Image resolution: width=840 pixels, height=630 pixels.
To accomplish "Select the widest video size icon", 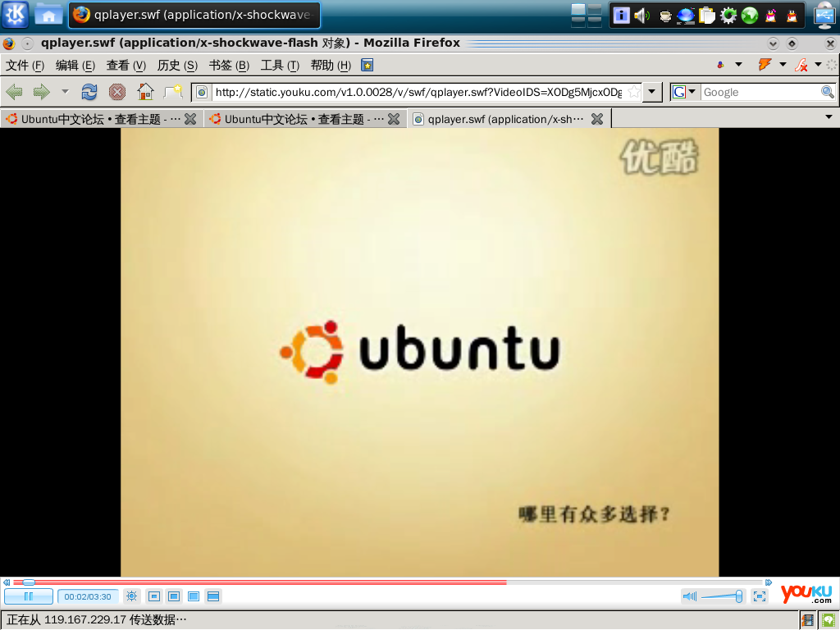I will (213, 596).
